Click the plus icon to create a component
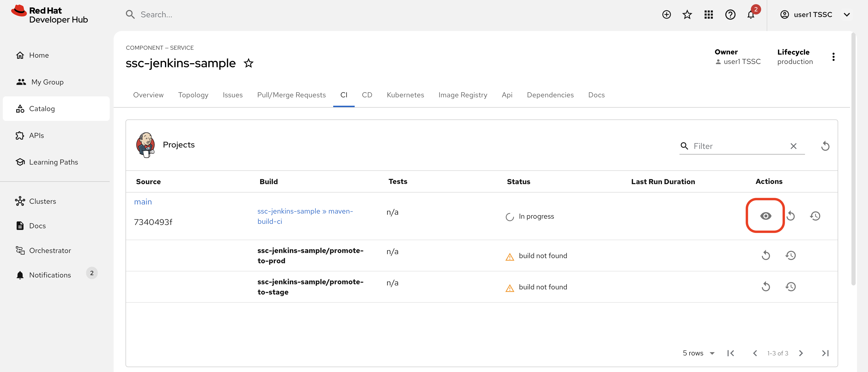The height and width of the screenshot is (372, 868). (666, 14)
